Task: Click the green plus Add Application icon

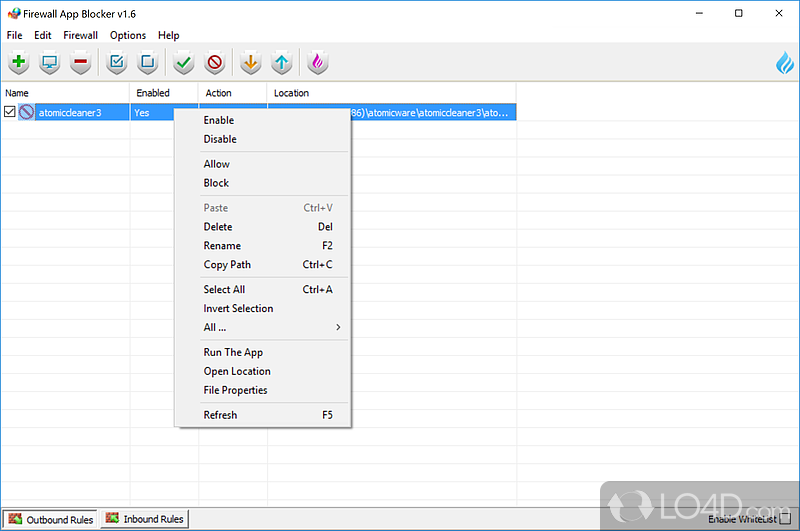Action: [x=19, y=63]
